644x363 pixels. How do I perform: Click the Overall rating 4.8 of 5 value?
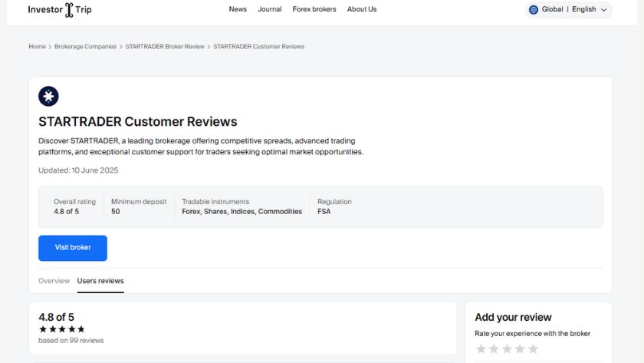66,211
